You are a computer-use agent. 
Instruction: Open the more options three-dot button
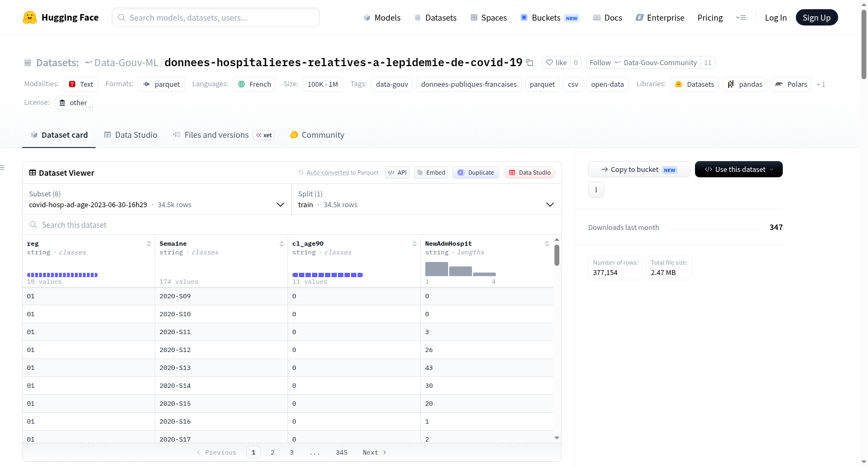pos(596,190)
